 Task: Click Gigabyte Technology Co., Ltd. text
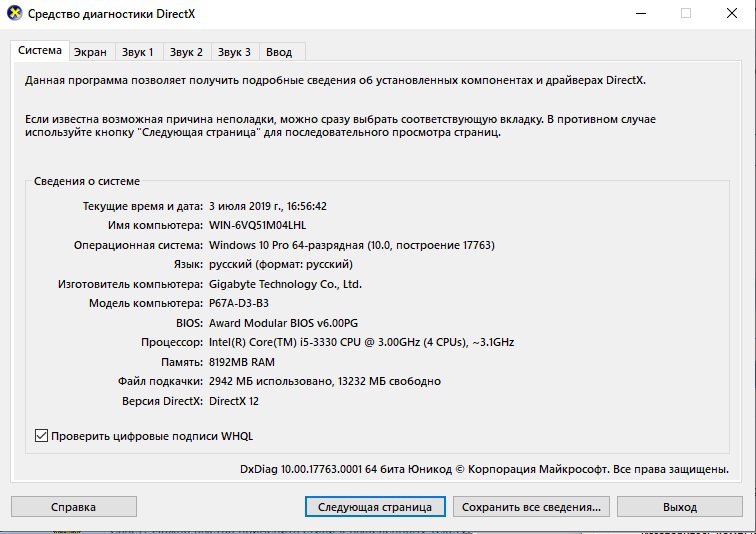[x=285, y=284]
